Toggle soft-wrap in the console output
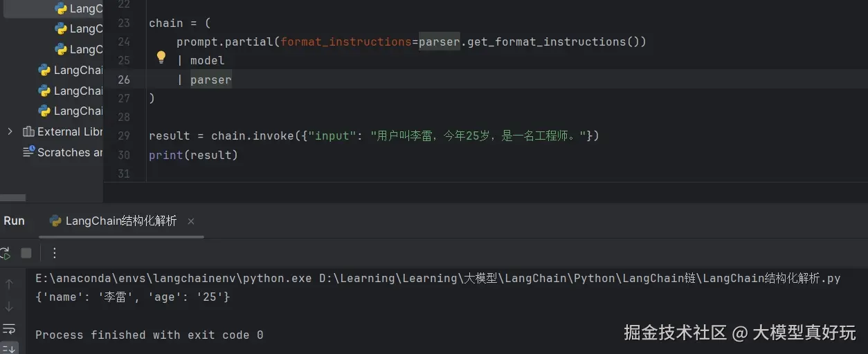The image size is (868, 354). pos(9,328)
